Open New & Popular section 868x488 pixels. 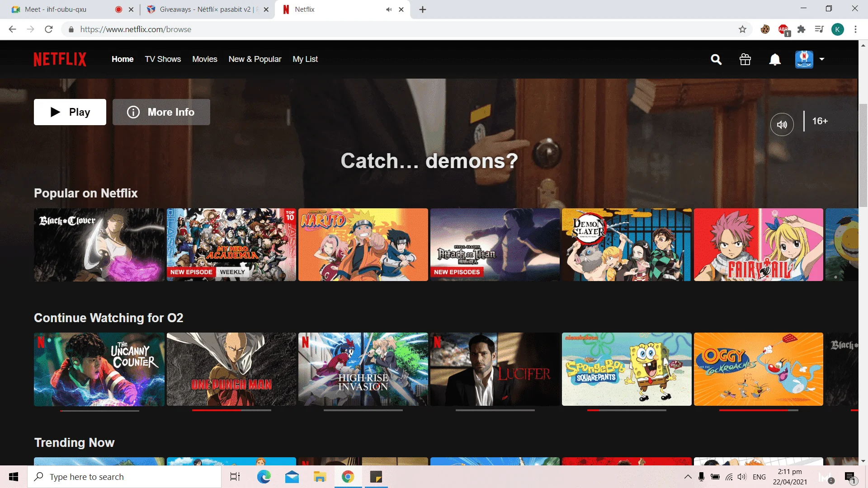(255, 59)
